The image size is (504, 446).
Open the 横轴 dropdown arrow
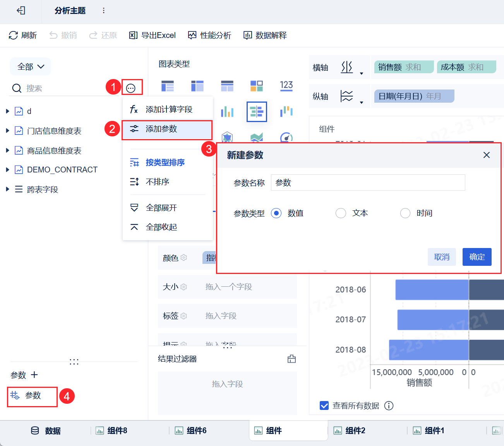pyautogui.click(x=362, y=73)
